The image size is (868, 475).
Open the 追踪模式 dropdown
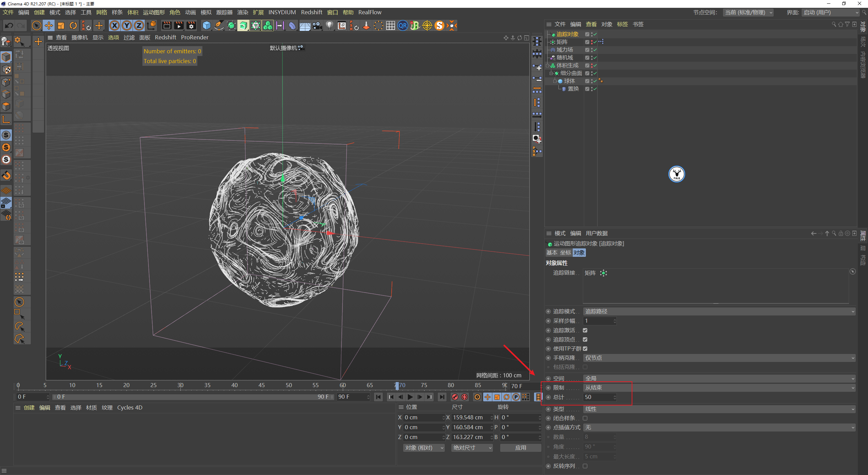click(719, 311)
